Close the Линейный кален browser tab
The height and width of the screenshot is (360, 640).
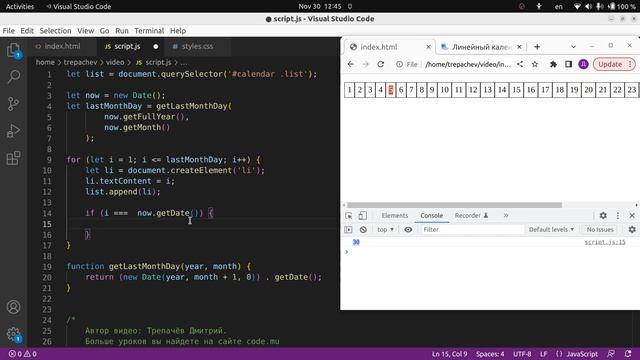point(519,47)
